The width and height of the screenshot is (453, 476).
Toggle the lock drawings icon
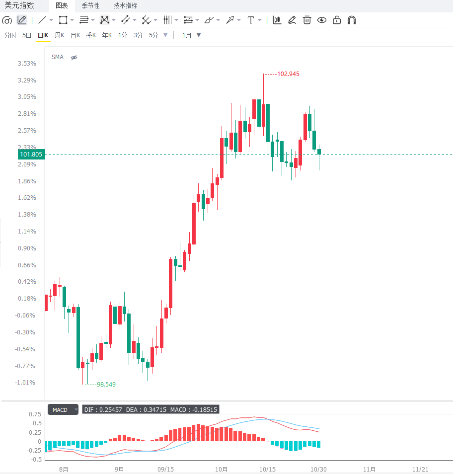[x=337, y=20]
